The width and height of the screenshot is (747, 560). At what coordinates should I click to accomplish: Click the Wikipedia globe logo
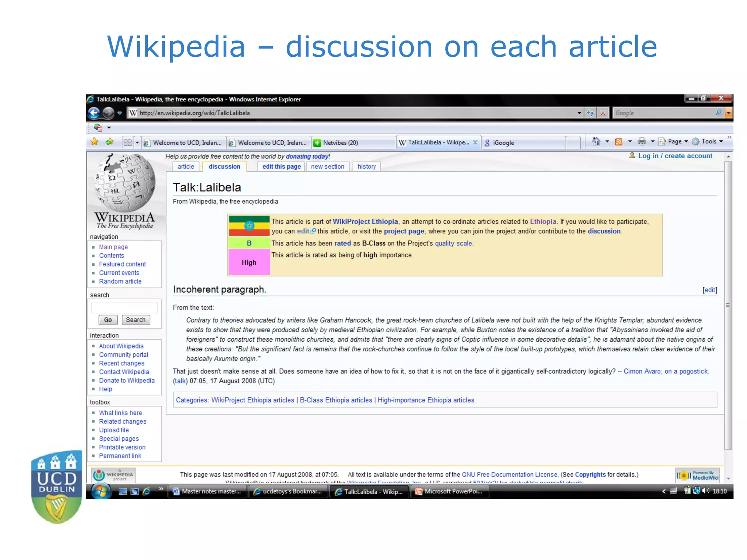click(x=125, y=191)
